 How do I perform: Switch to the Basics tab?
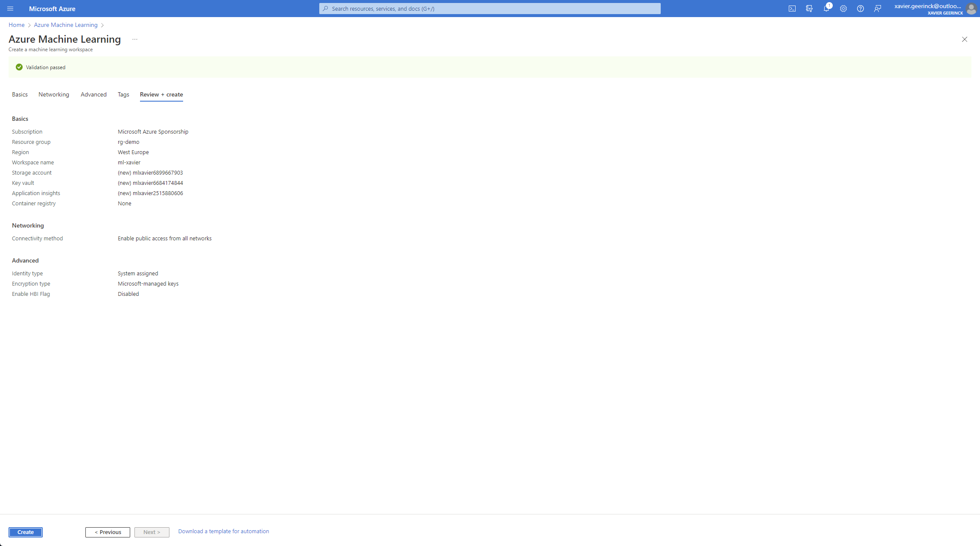tap(20, 94)
